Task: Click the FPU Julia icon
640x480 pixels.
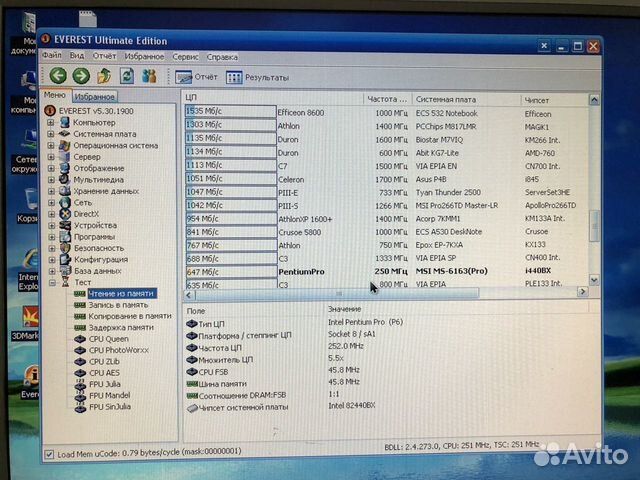Action: 80,384
